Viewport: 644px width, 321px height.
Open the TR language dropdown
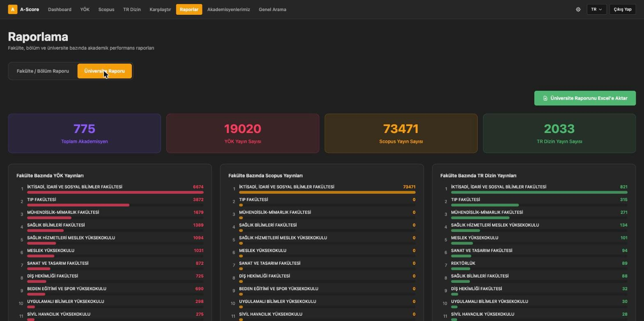pos(597,9)
